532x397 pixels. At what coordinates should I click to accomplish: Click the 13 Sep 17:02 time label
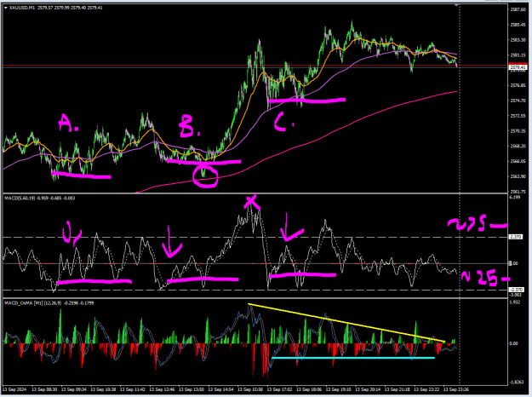coord(280,389)
